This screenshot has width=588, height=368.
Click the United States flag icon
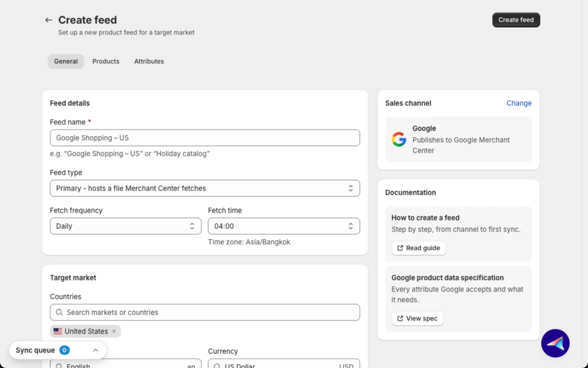[58, 331]
